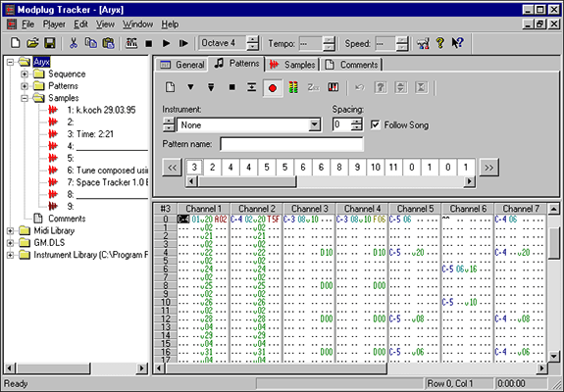Click the pattern editor horizontal scrollbar thumb
564x392 pixels.
tap(277, 368)
